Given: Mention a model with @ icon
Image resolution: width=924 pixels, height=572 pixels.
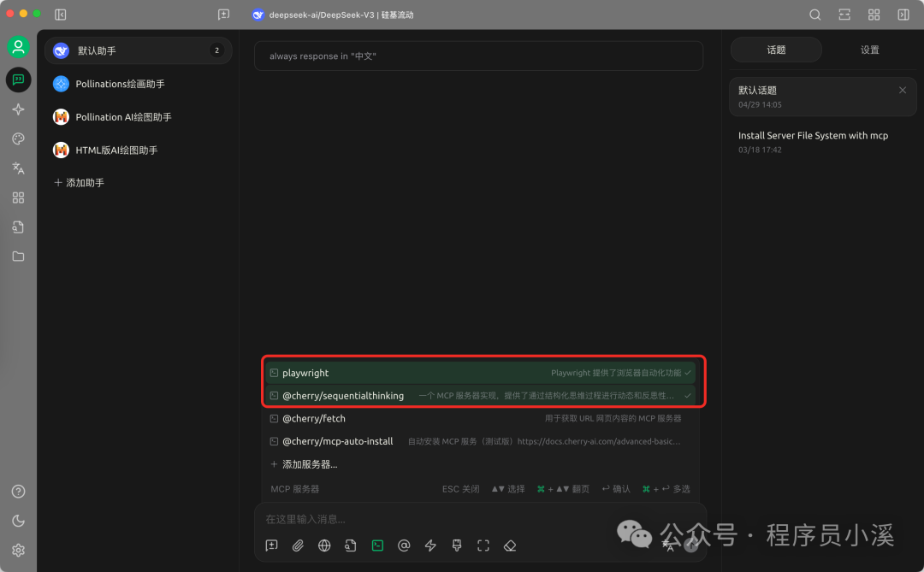Looking at the screenshot, I should (404, 545).
